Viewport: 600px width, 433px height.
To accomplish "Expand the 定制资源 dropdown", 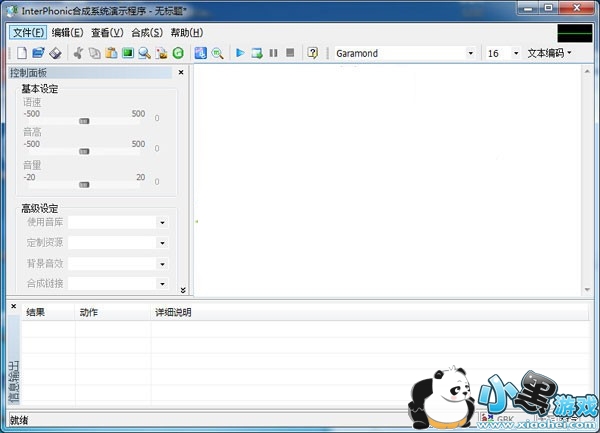I will [x=162, y=243].
